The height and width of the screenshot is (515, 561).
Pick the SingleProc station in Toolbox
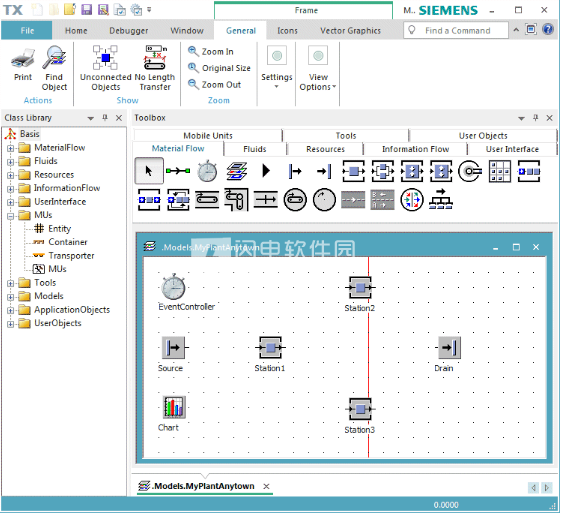(353, 171)
